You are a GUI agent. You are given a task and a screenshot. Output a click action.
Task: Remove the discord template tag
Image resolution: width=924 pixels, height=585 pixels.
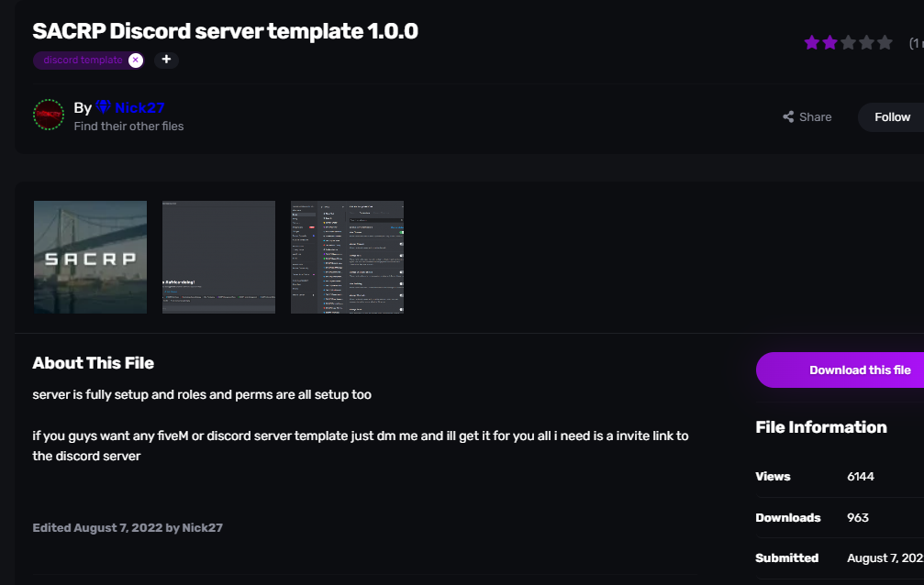(x=136, y=61)
